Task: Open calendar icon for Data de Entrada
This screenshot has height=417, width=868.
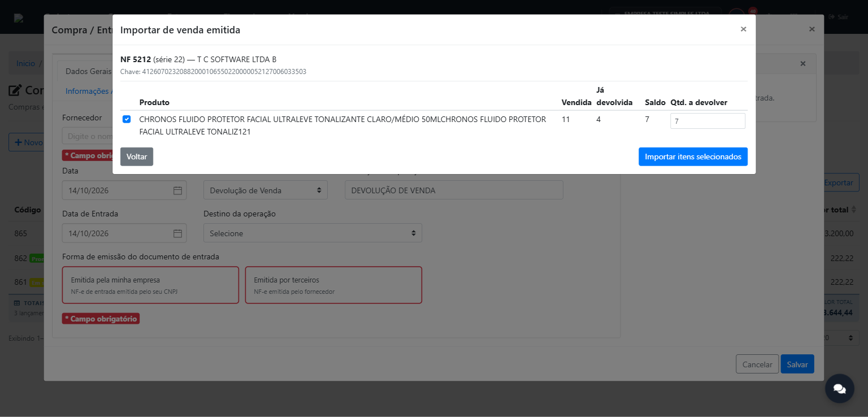Action: click(177, 233)
